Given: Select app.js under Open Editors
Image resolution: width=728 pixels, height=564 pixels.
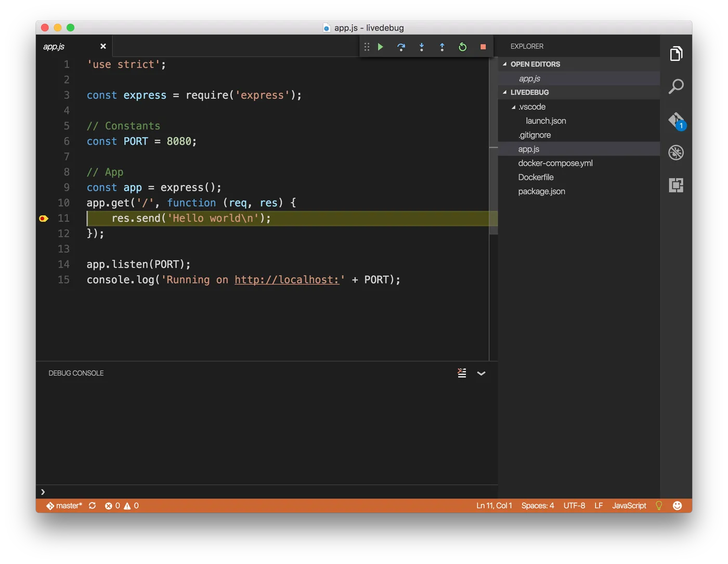Looking at the screenshot, I should point(579,78).
